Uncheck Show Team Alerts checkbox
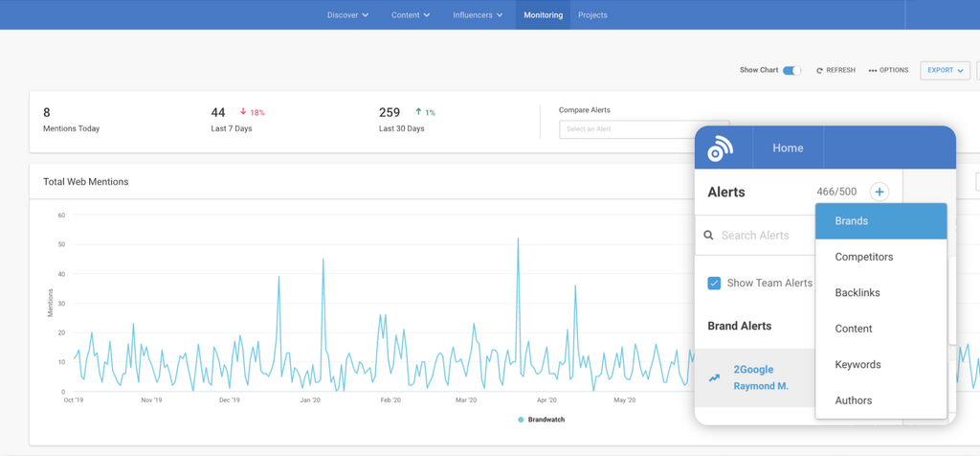Image resolution: width=980 pixels, height=456 pixels. pyautogui.click(x=714, y=284)
